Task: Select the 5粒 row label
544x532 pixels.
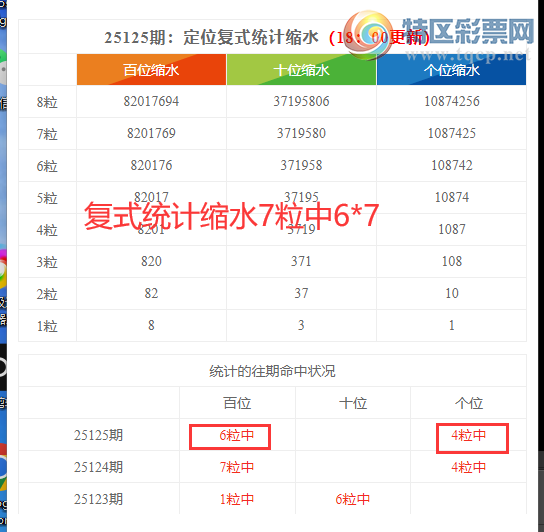Action: tap(47, 198)
